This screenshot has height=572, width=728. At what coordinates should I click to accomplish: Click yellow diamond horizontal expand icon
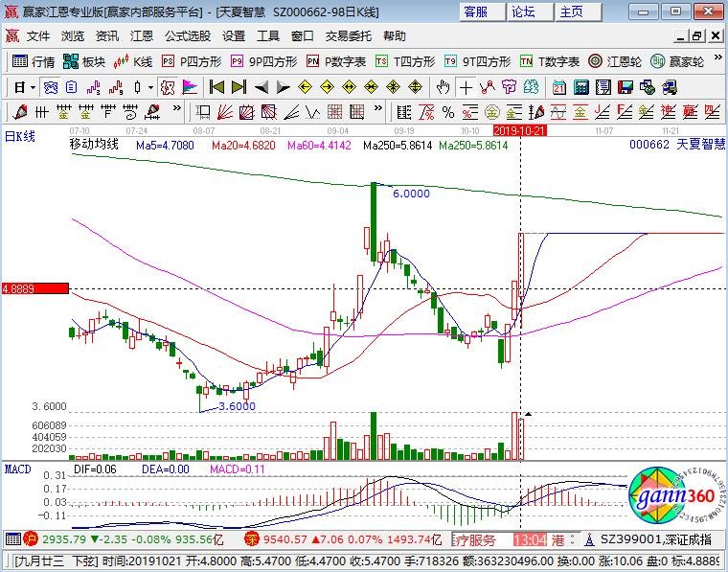coord(349,87)
